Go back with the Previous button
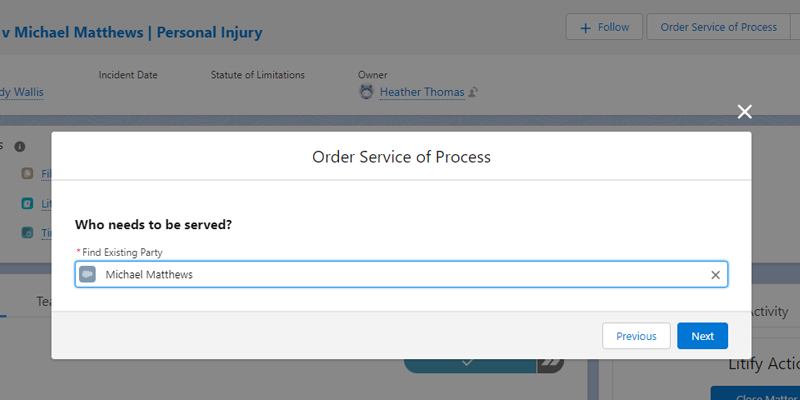 tap(636, 336)
